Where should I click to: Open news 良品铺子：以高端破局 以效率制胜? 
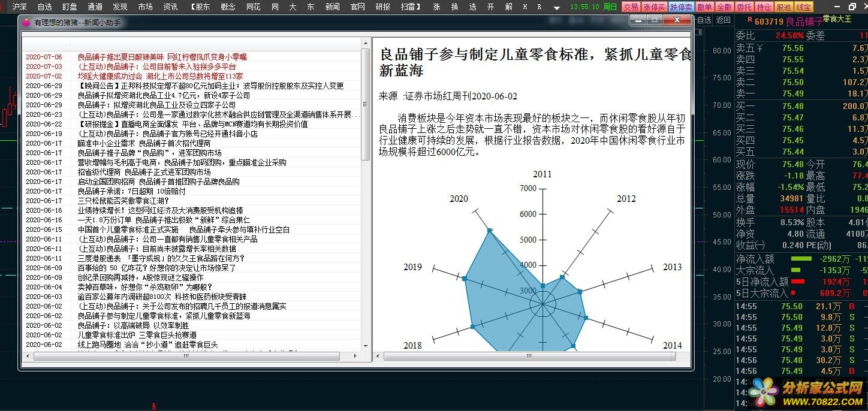click(132, 325)
